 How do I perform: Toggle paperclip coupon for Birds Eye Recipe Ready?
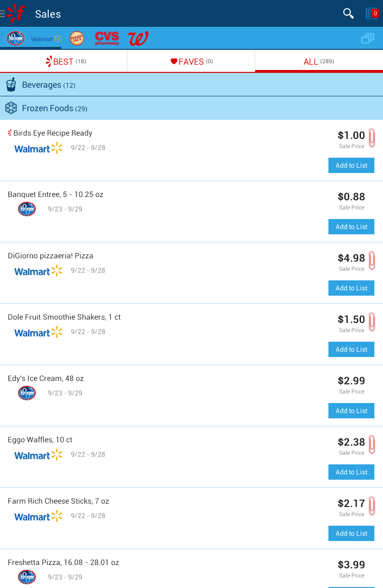pos(372,138)
